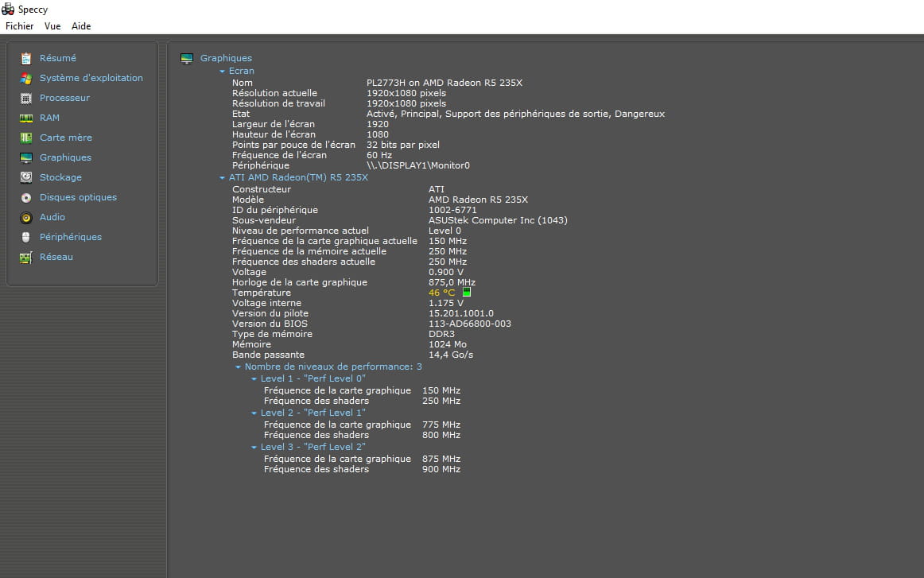Click the Speccy app icon in title bar

click(8, 10)
